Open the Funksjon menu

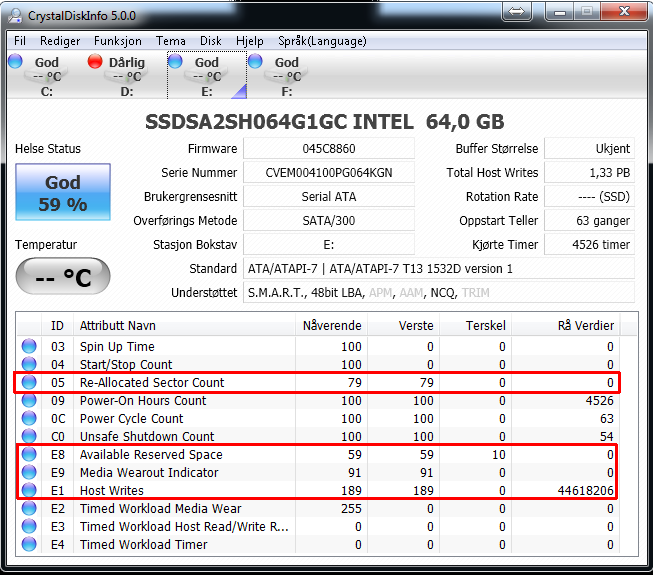(x=117, y=41)
